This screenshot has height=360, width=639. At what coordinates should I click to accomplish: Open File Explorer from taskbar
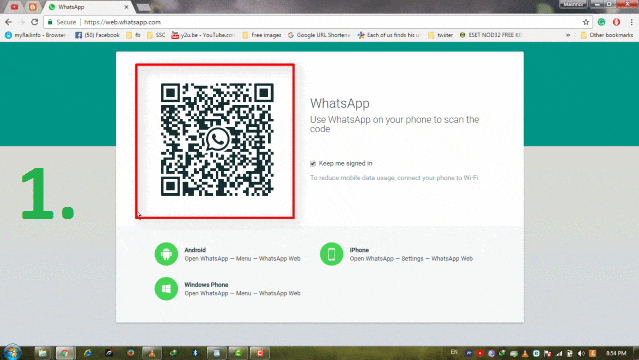[x=42, y=353]
